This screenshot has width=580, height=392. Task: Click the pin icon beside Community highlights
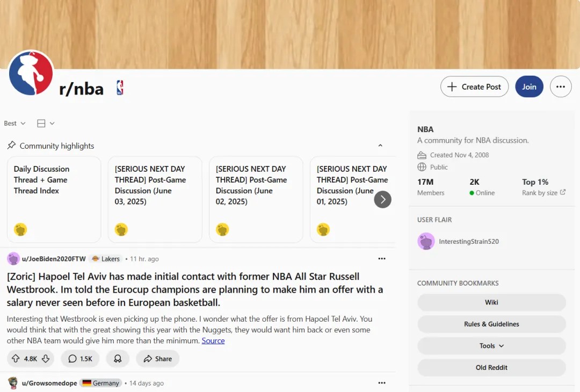(11, 146)
